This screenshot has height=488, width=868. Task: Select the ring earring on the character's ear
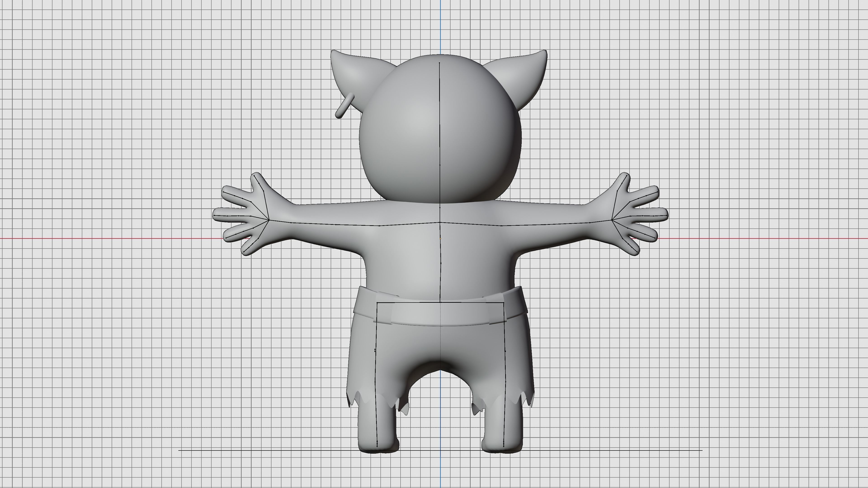click(x=344, y=106)
